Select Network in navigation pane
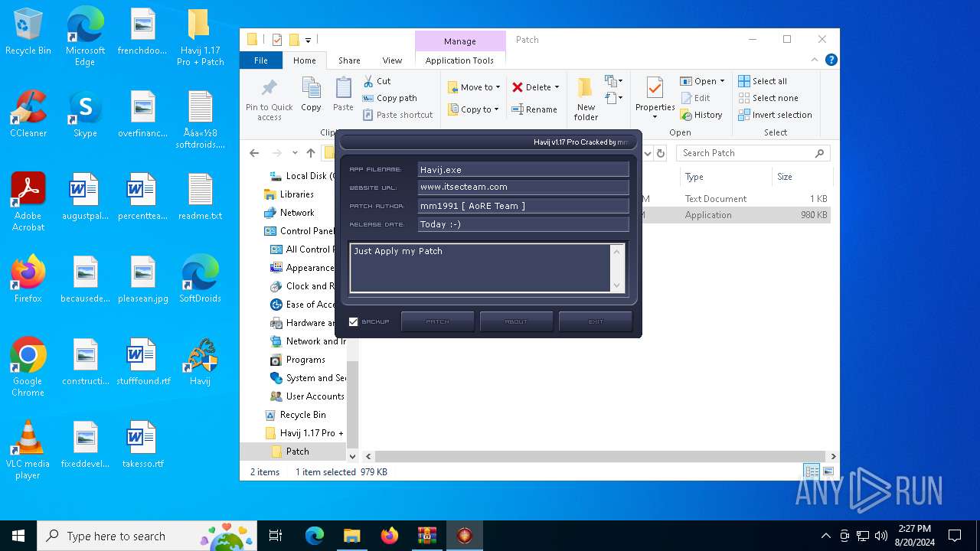This screenshot has height=551, width=980. 297,213
